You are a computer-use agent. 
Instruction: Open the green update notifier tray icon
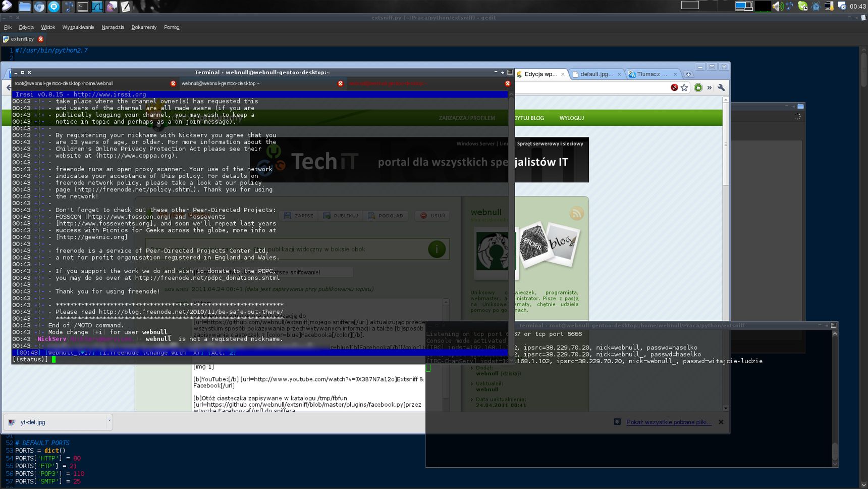click(x=802, y=6)
